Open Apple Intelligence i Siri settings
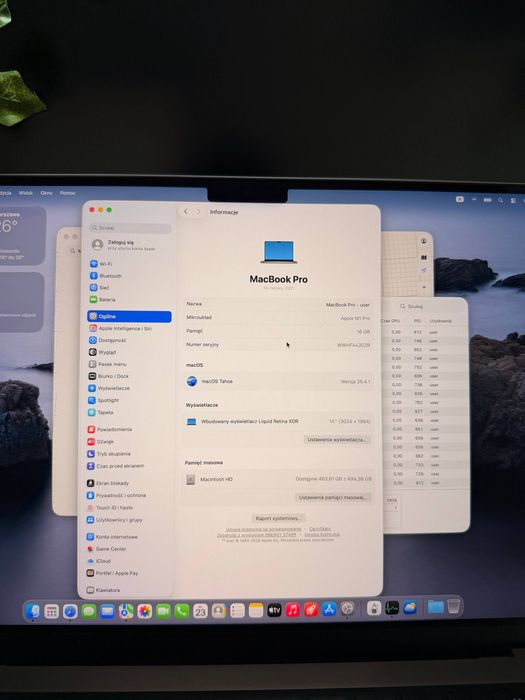Screen dimensions: 525x700 point(121,329)
